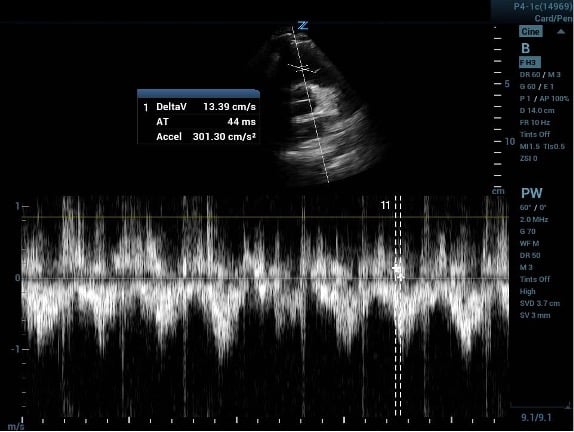Image resolution: width=574 pixels, height=432 pixels.
Task: Click the dashed vertical caliper lines on the spectrum
Action: pos(398,306)
